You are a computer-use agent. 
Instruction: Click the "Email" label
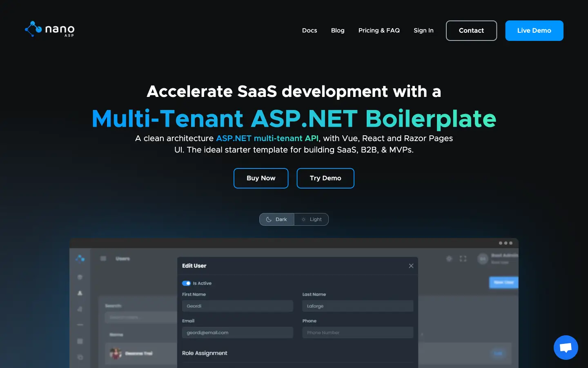(x=188, y=321)
